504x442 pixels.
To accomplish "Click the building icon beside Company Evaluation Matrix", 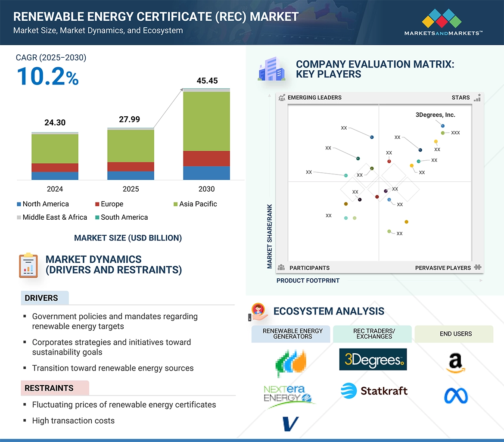I will [x=271, y=70].
